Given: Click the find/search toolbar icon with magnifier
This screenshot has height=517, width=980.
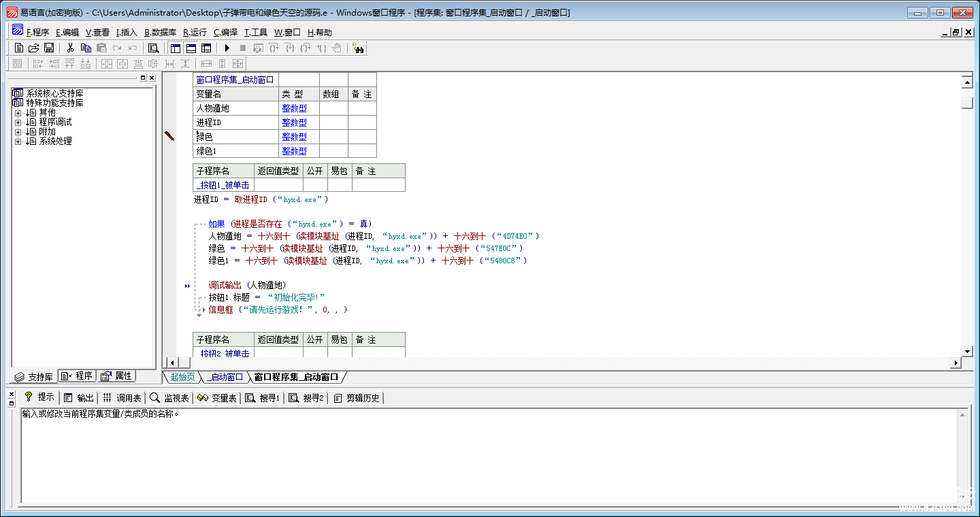Looking at the screenshot, I should 153,48.
